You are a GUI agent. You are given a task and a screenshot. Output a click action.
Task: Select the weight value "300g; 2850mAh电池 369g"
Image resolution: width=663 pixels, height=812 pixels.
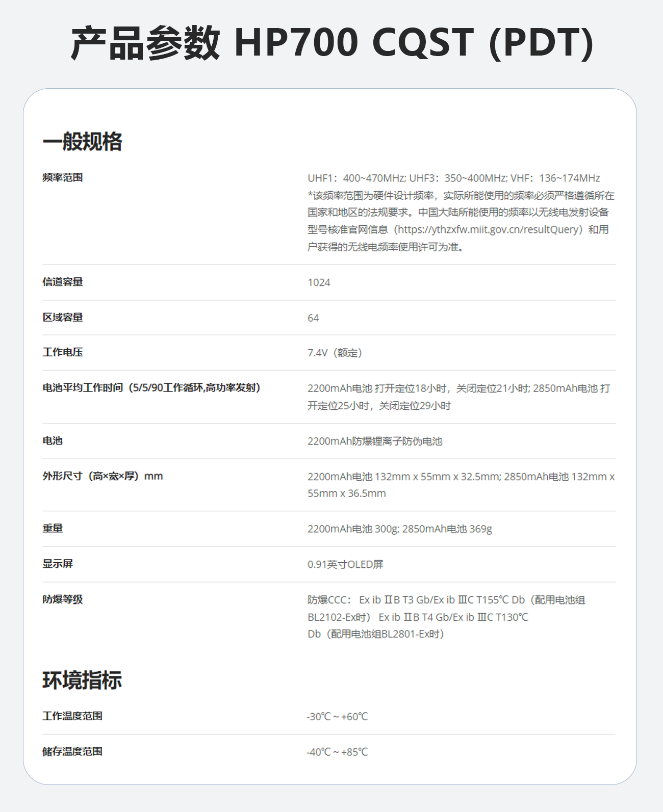pos(400,529)
